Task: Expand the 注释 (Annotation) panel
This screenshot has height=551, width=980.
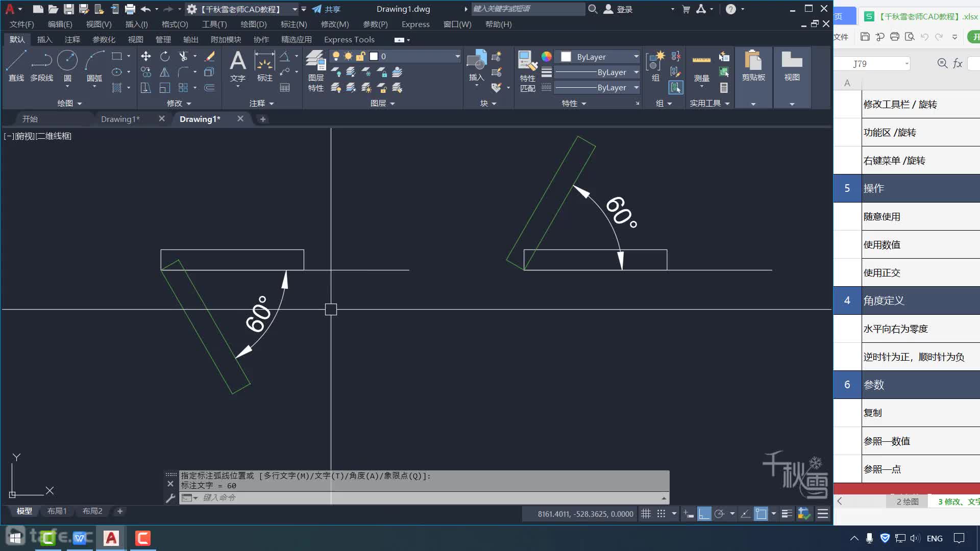Action: (262, 103)
